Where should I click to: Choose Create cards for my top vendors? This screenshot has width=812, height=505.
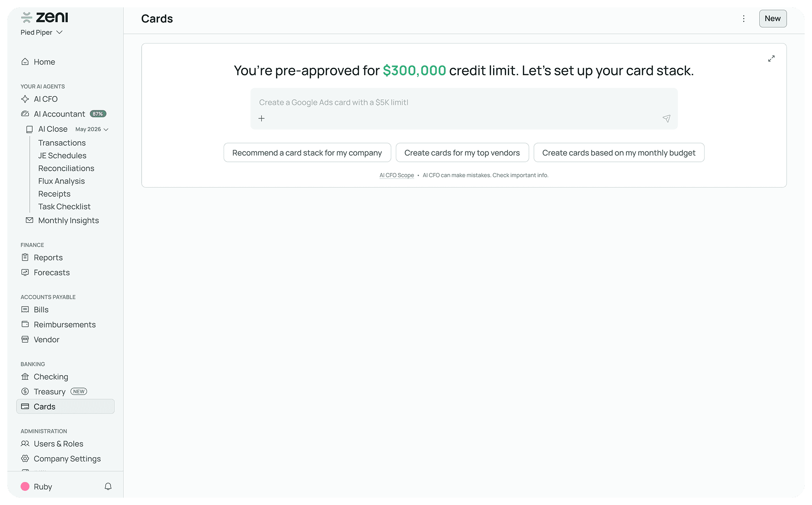(462, 153)
